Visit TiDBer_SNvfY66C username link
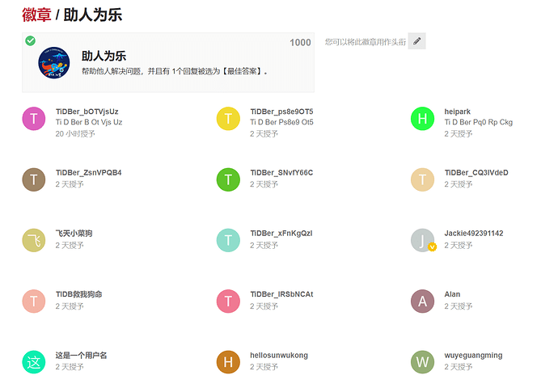Image resolution: width=558 pixels, height=392 pixels. [281, 172]
